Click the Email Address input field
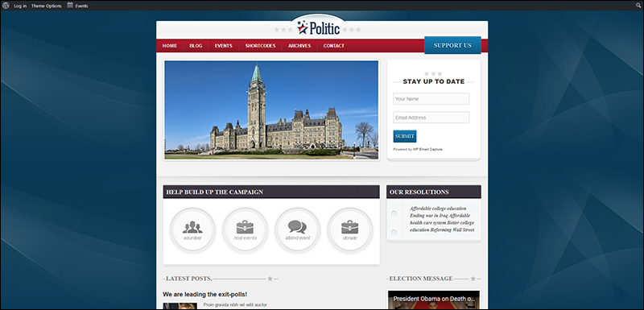The height and width of the screenshot is (310, 644). pos(431,118)
